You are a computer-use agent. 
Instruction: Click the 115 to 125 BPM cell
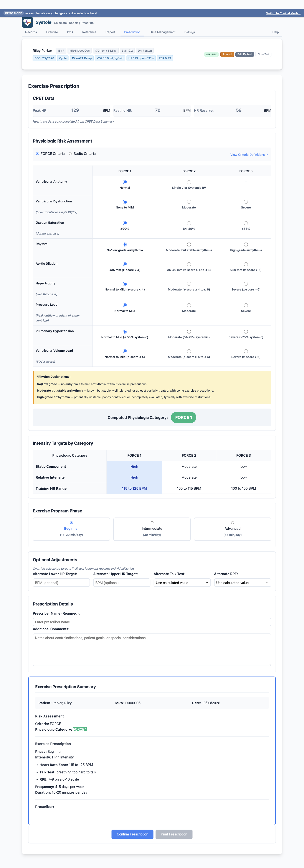[134, 488]
